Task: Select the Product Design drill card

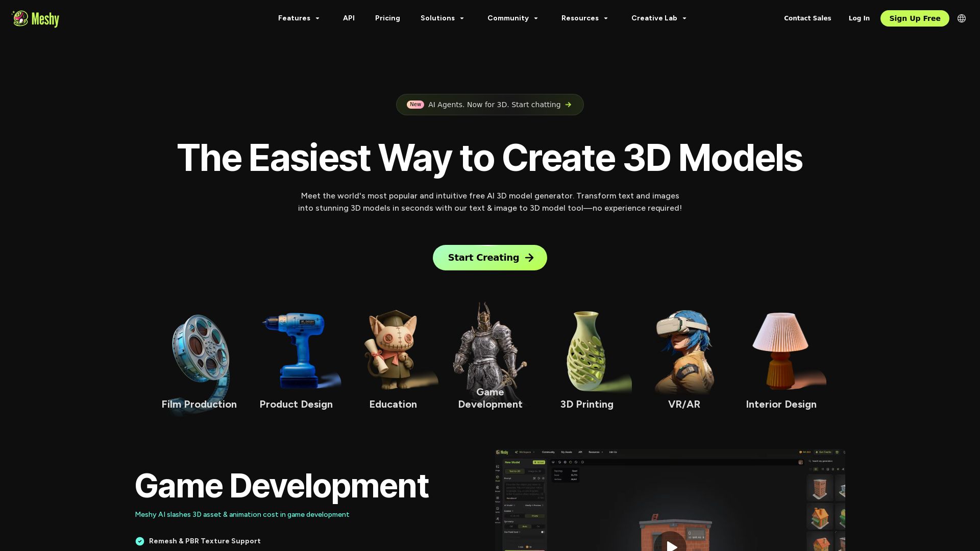Action: coord(296,361)
